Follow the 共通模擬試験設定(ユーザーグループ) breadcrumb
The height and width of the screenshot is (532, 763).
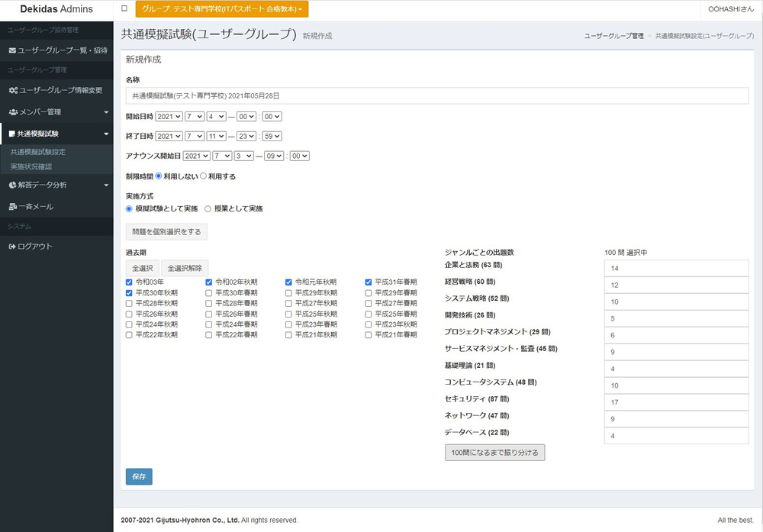(704, 36)
